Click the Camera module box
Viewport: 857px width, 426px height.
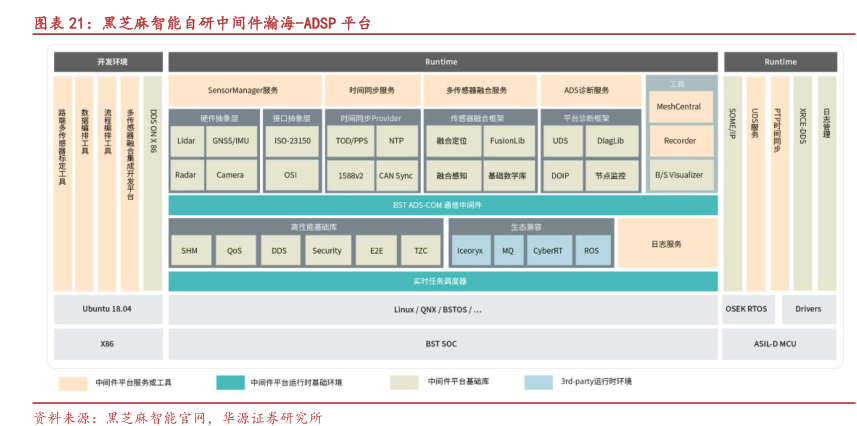pyautogui.click(x=230, y=175)
